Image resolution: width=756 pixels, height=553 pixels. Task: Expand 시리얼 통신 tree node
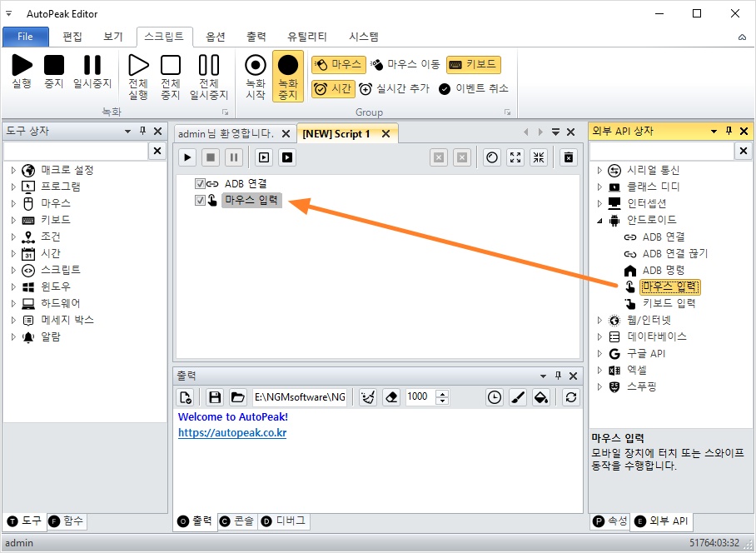tap(599, 170)
